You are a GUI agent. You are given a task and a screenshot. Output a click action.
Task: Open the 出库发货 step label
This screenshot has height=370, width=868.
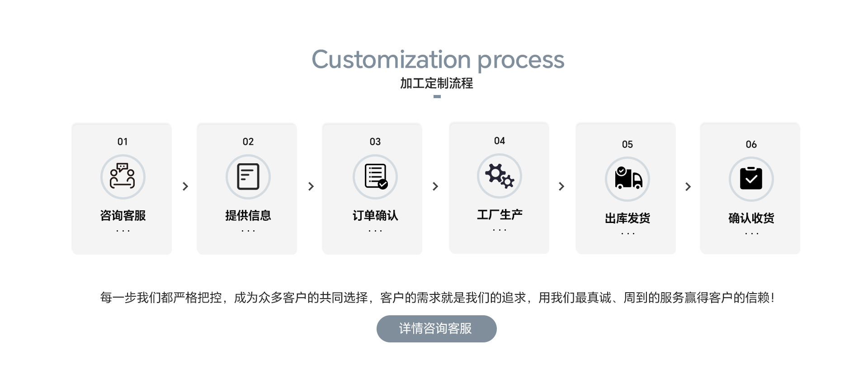click(627, 218)
